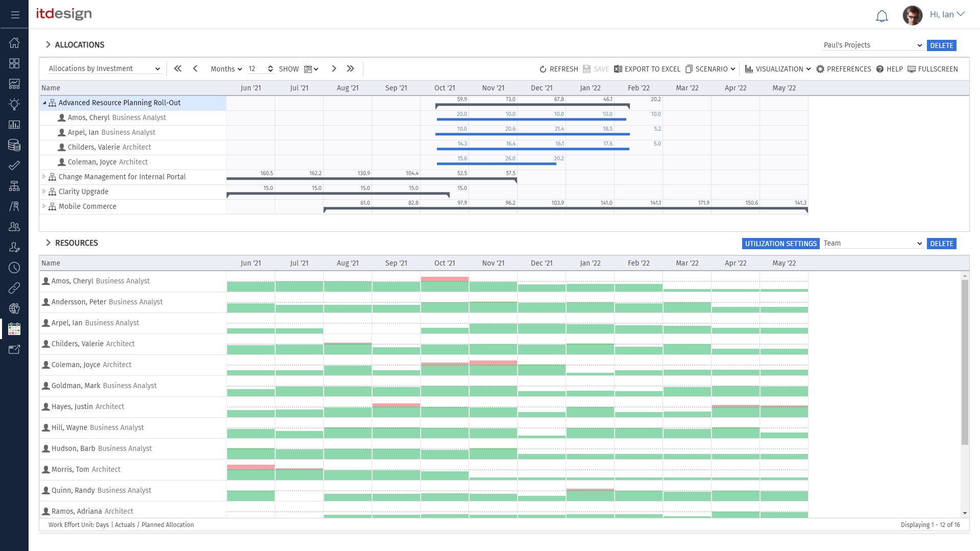The height and width of the screenshot is (551, 980).
Task: Increase the months value using the stepper
Action: (271, 66)
